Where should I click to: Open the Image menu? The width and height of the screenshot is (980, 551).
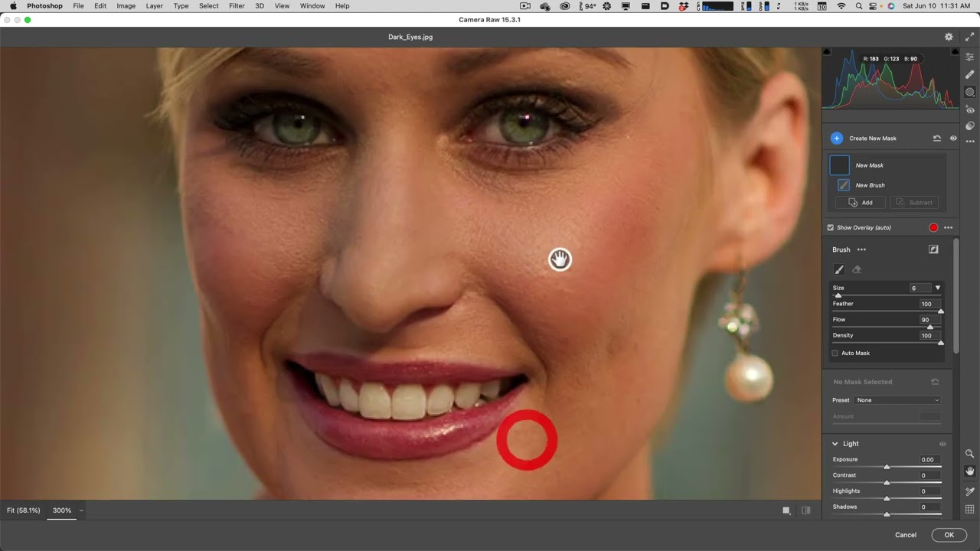tap(126, 6)
